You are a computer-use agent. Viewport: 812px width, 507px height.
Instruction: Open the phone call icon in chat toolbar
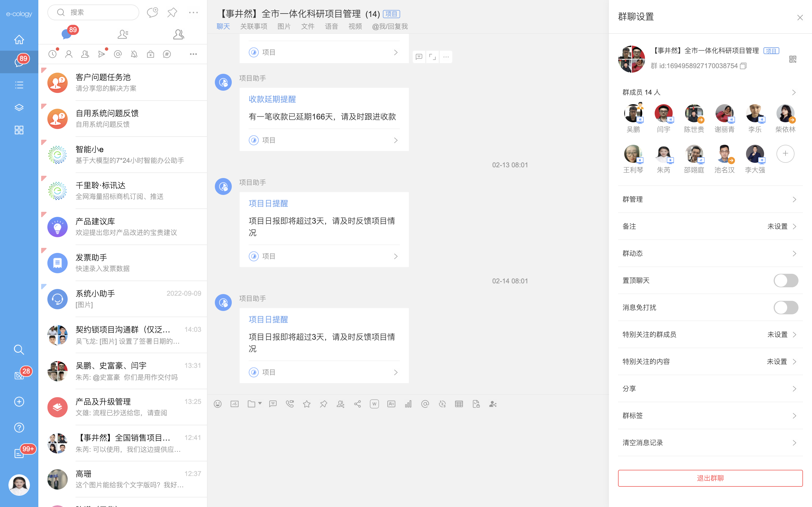(290, 404)
